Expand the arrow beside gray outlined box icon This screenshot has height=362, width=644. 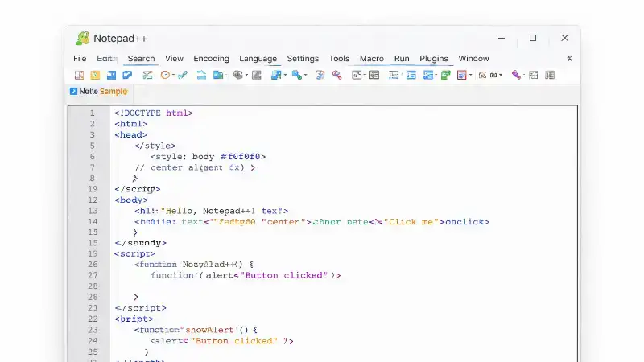pos(365,75)
